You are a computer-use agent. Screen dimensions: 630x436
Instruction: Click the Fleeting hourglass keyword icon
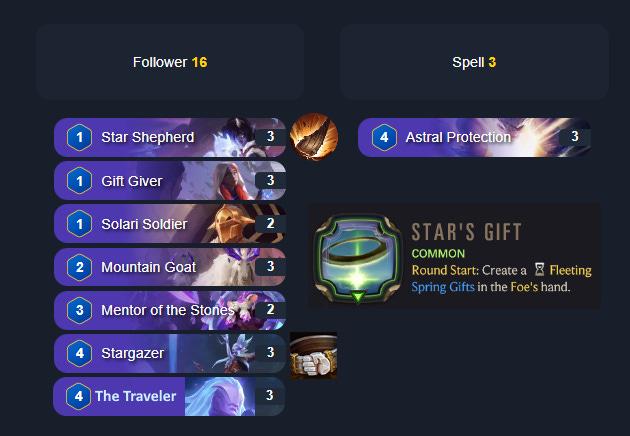click(539, 270)
